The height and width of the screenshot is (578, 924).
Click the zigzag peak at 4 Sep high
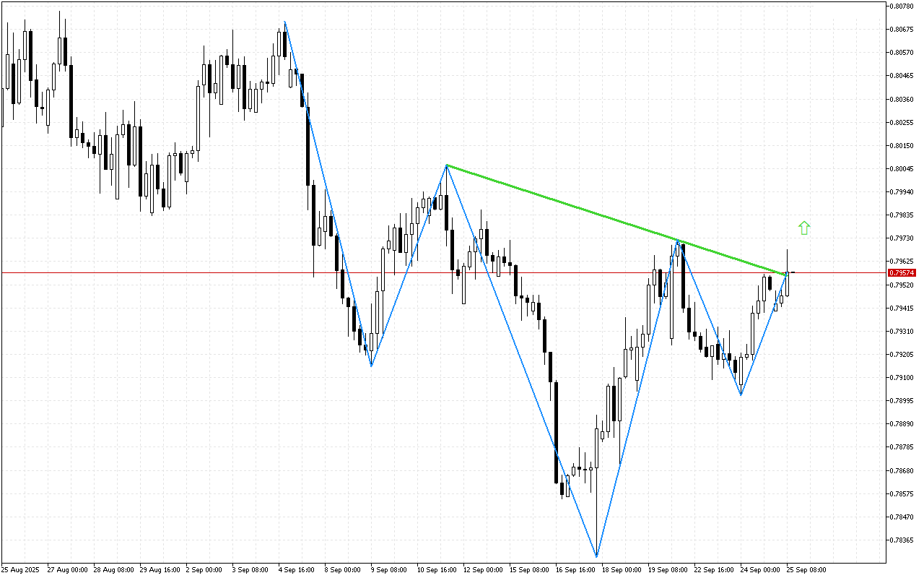[286, 22]
